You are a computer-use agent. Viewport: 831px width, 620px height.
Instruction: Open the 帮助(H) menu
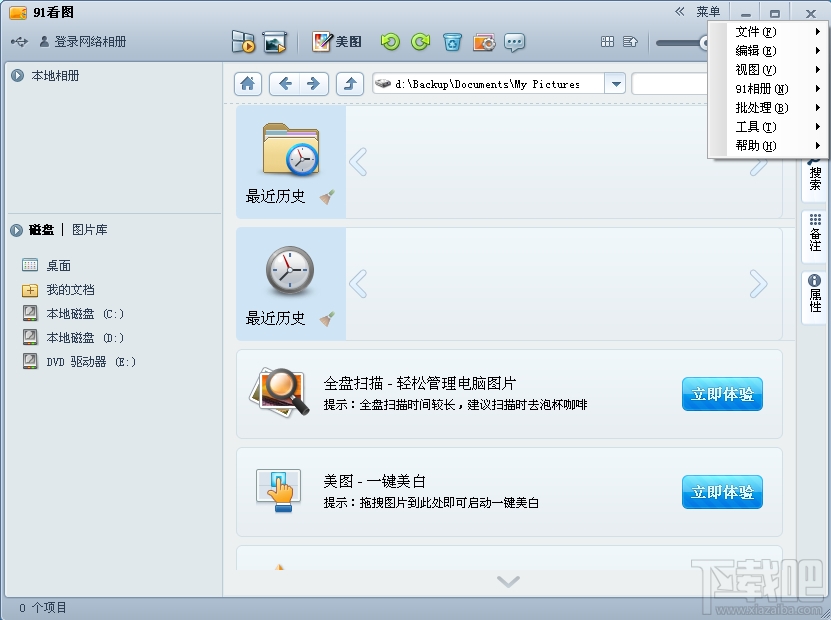click(769, 146)
